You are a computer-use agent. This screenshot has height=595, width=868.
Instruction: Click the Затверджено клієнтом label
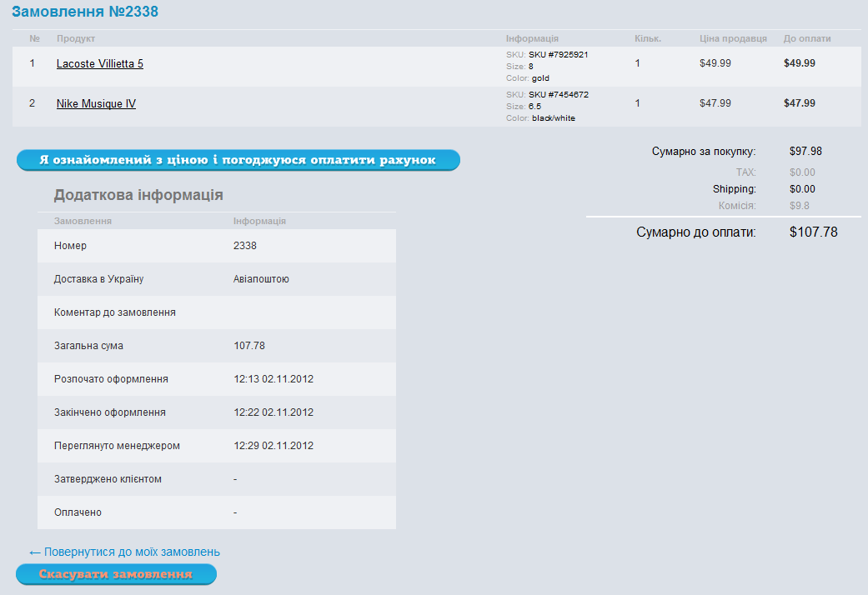108,479
